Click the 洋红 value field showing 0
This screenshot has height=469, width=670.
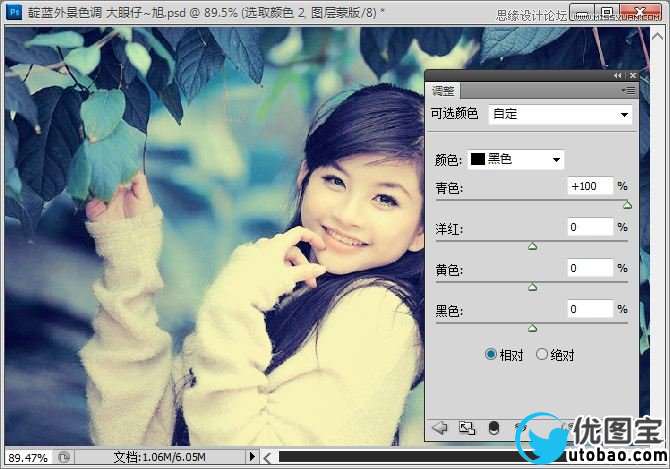tap(590, 227)
